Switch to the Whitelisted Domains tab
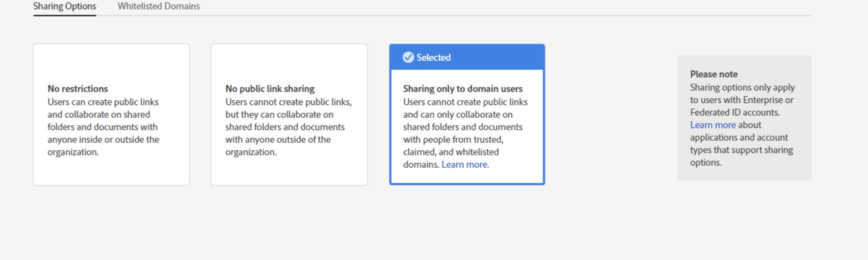The width and height of the screenshot is (868, 260). [159, 6]
